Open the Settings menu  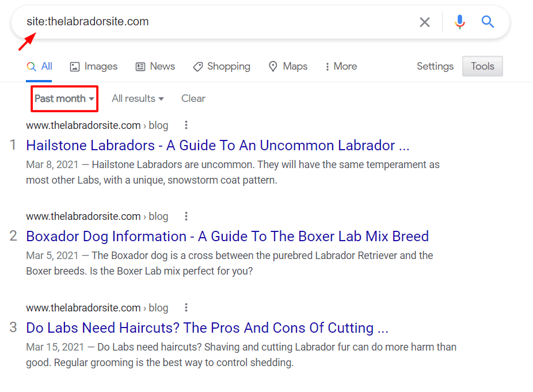pyautogui.click(x=435, y=66)
